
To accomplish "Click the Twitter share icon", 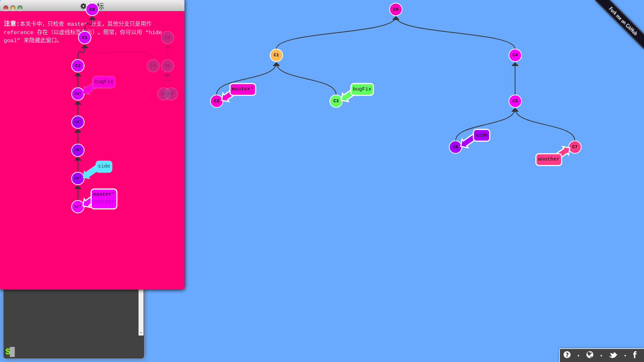I will click(x=613, y=355).
